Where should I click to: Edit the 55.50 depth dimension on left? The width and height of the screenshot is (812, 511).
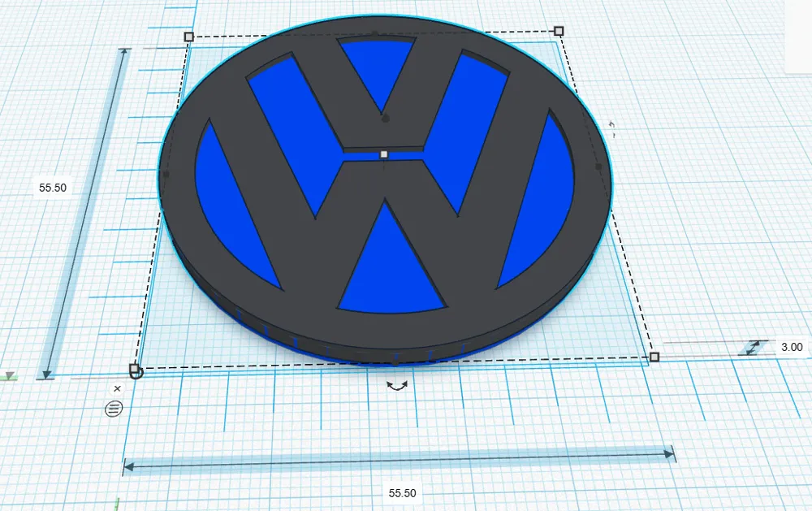pos(53,188)
